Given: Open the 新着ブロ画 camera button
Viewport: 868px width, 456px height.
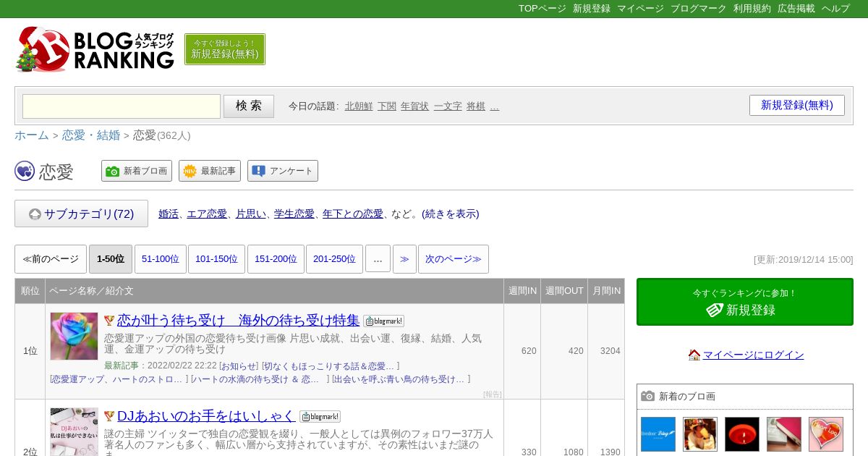Looking at the screenshot, I should [x=137, y=171].
